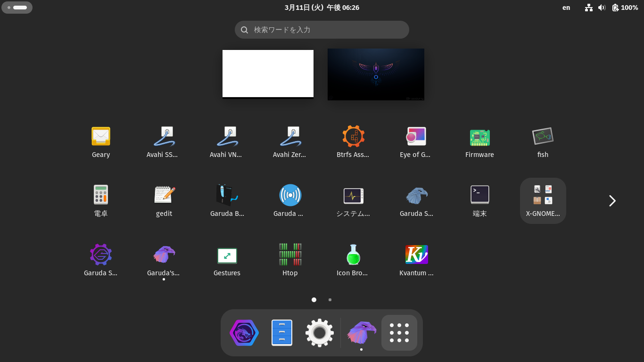Focus the 検索ワードを入力 search field
The height and width of the screenshot is (362, 644).
(322, 30)
